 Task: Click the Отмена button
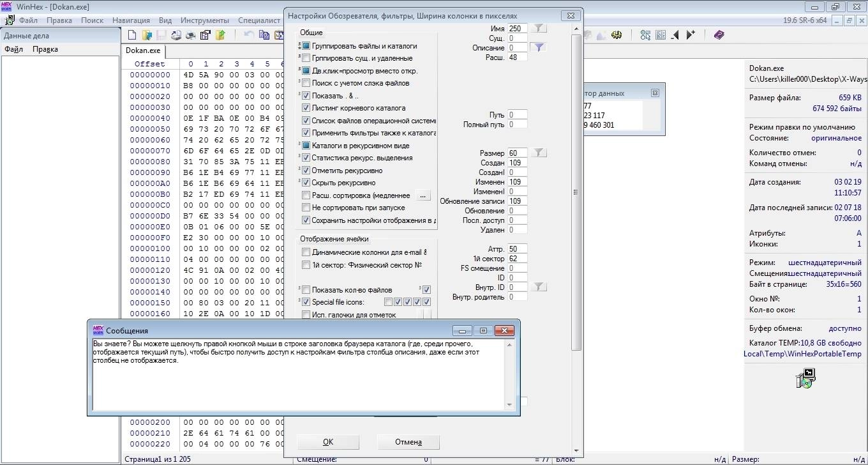click(408, 442)
